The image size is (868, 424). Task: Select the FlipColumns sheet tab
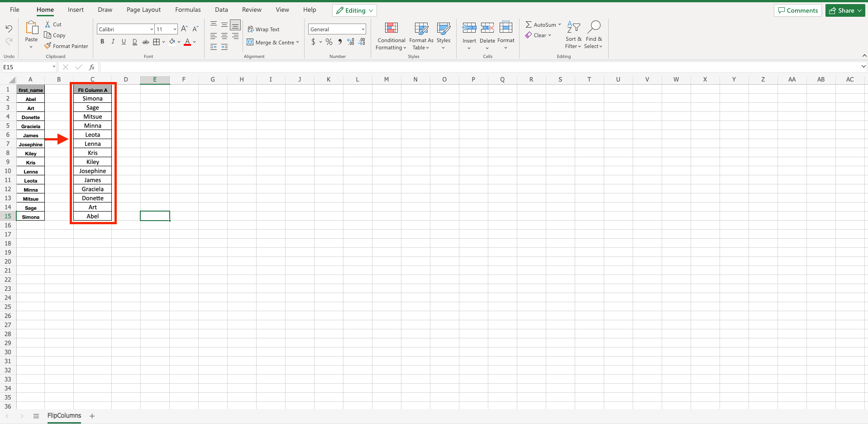pos(64,415)
